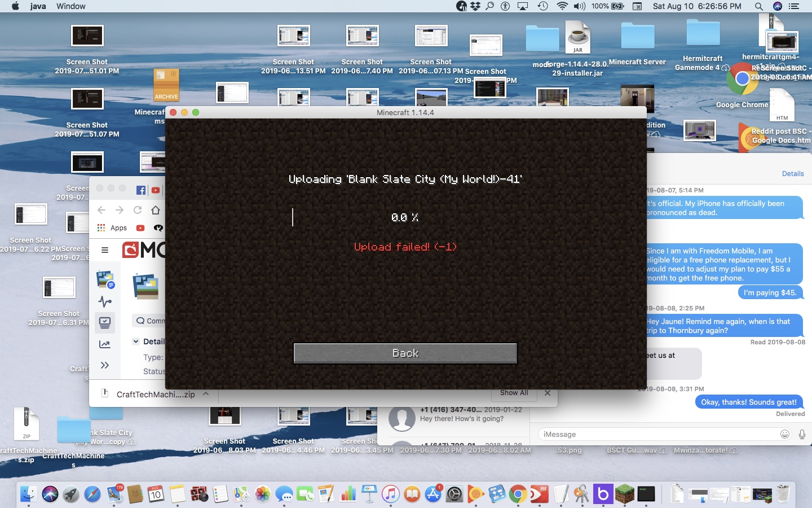Open the date and time menu
The height and width of the screenshot is (508, 812).
point(697,6)
